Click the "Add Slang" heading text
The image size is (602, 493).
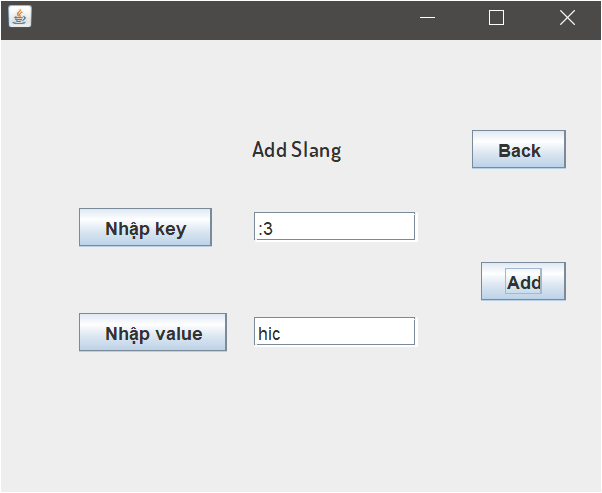click(x=297, y=150)
